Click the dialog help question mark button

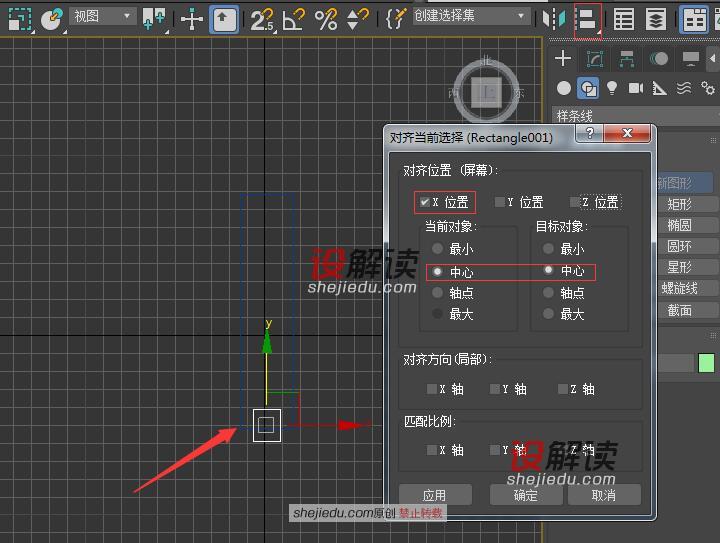click(x=590, y=134)
